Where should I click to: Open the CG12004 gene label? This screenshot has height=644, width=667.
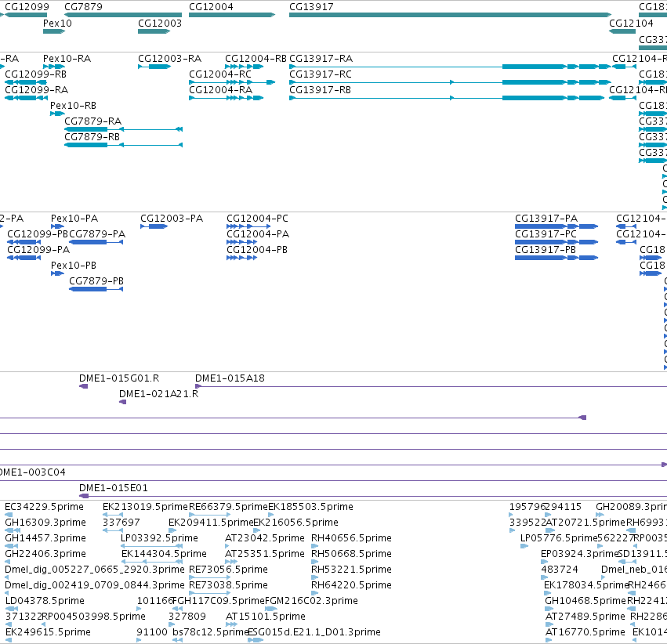pyautogui.click(x=211, y=7)
